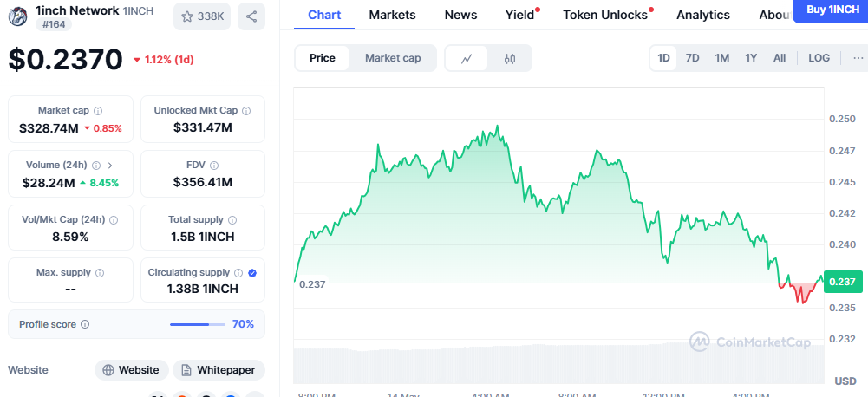Click the #164 rank badge
Image resolution: width=868 pixels, height=397 pixels.
pos(53,24)
